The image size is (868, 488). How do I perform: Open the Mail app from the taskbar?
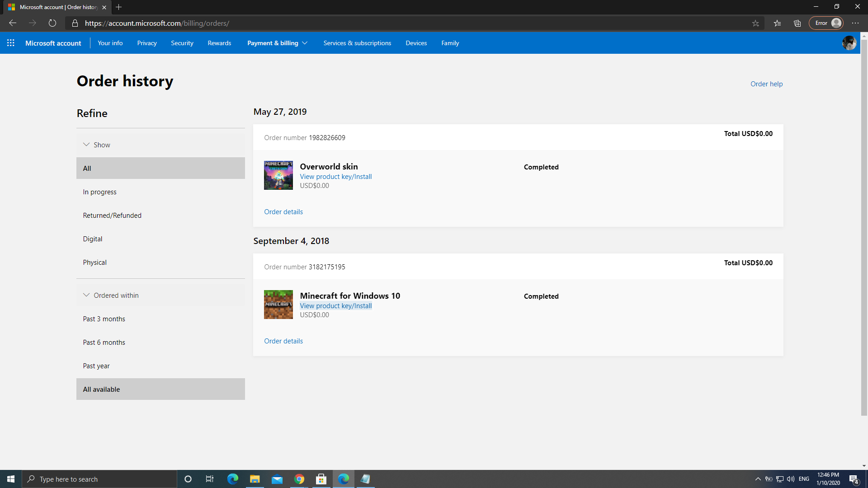(x=277, y=479)
